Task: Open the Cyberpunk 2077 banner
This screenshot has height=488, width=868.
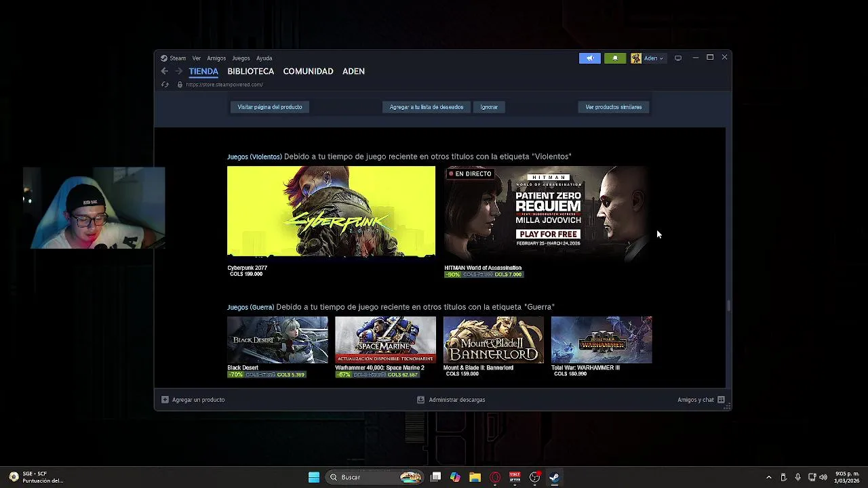Action: pos(331,211)
